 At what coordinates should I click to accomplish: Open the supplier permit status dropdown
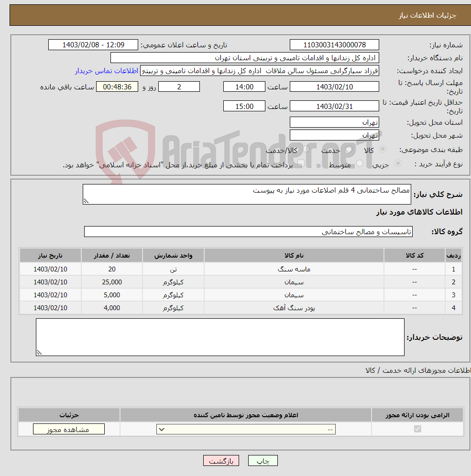click(x=246, y=429)
